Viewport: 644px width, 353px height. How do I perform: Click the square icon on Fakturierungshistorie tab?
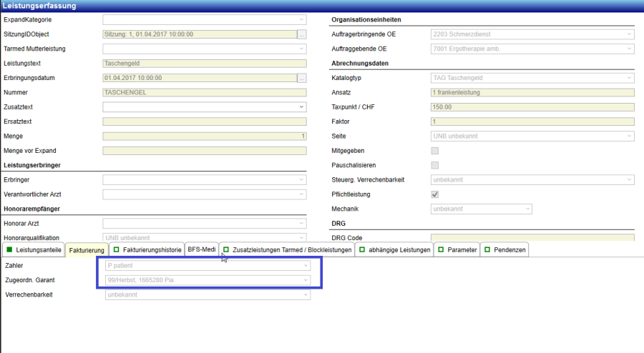(116, 250)
